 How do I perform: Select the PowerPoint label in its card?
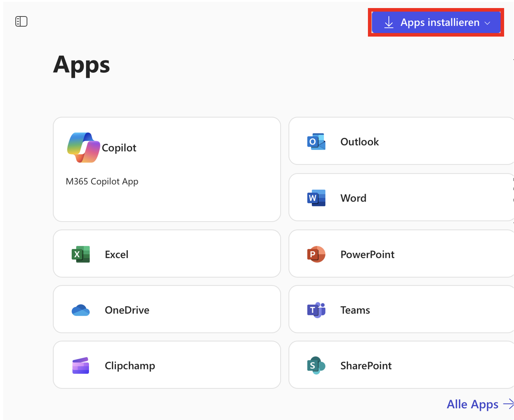(367, 254)
